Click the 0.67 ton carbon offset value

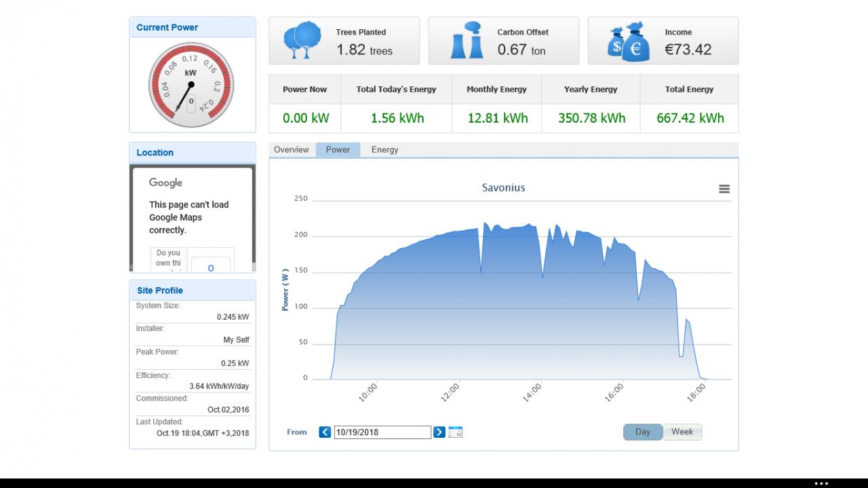521,50
